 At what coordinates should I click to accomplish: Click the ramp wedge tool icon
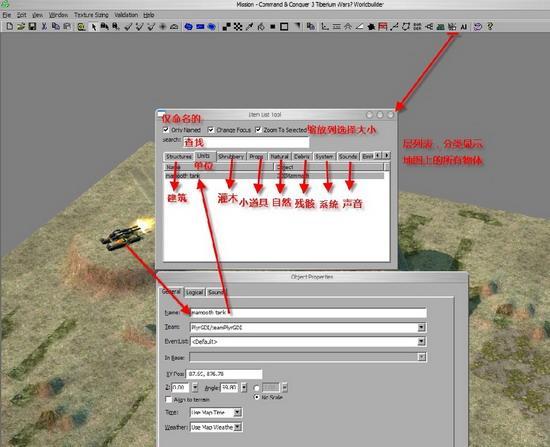click(360, 27)
